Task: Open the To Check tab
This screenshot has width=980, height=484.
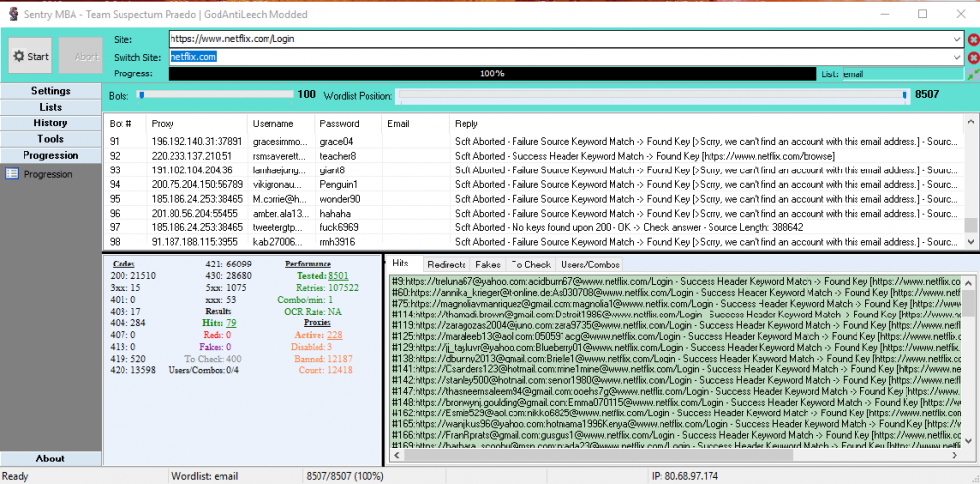Action: pos(530,265)
